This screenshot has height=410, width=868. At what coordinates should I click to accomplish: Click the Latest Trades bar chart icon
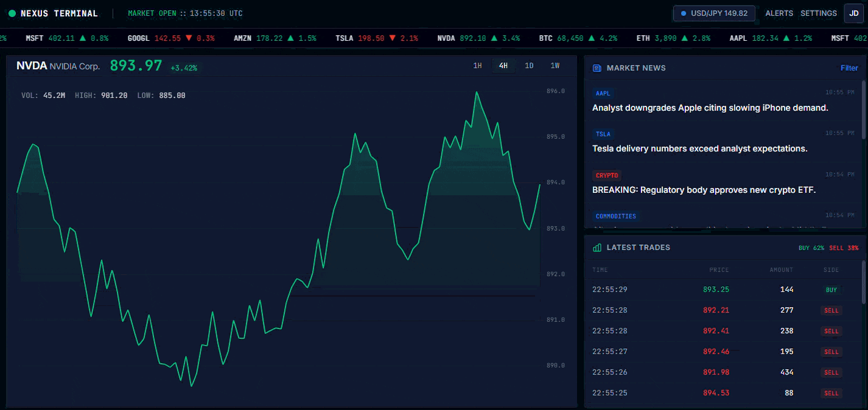click(x=597, y=248)
